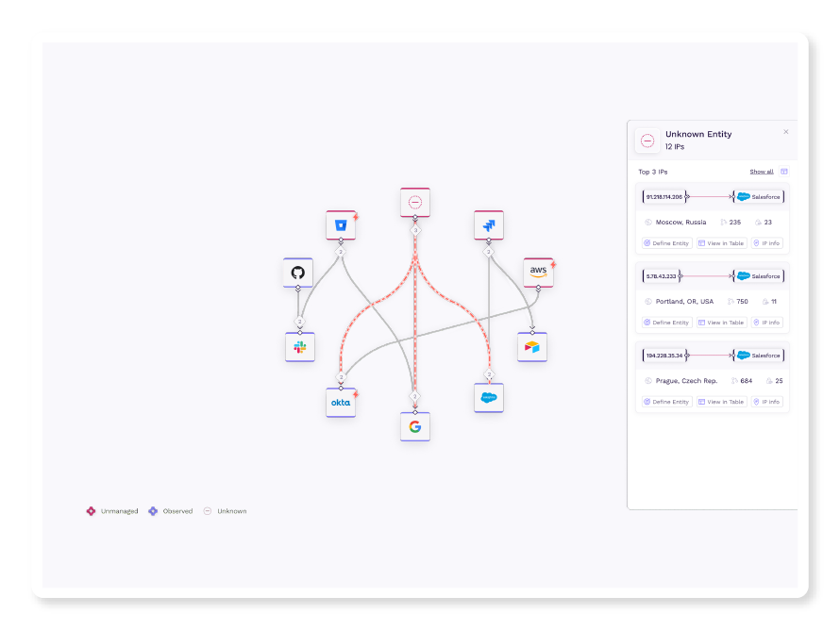Click the Jira node icon
Screen dimensions: 840x630
489,225
